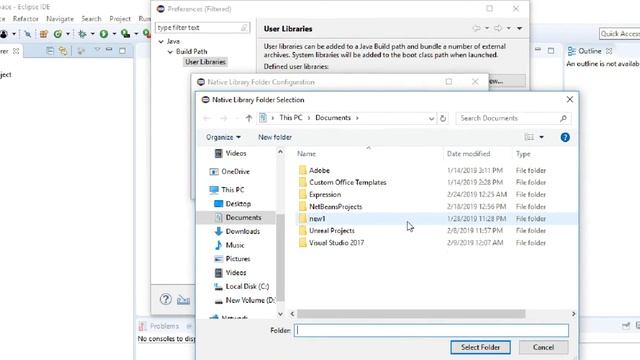640x360 pixels.
Task: Open file dialog help icon
Action: tap(565, 138)
